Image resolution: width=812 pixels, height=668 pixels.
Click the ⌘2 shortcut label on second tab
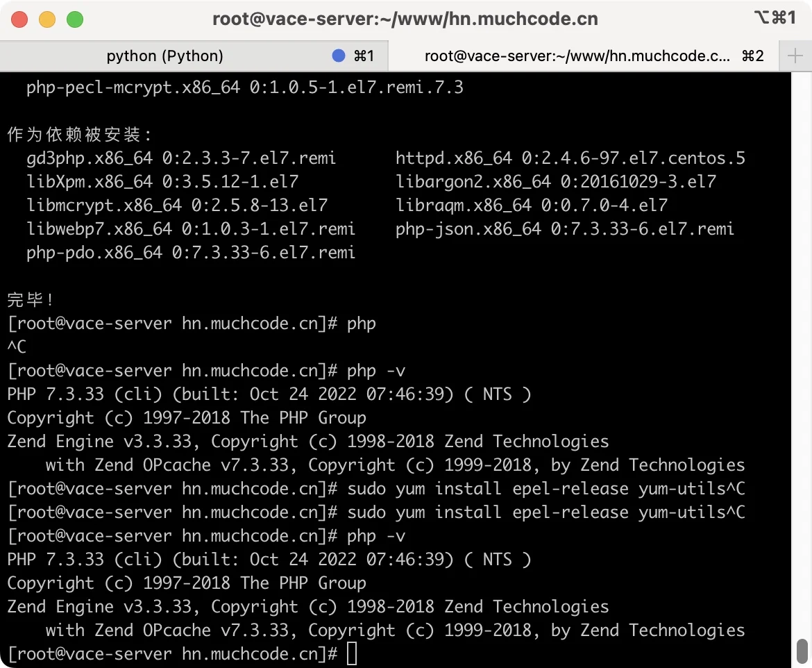click(x=752, y=56)
